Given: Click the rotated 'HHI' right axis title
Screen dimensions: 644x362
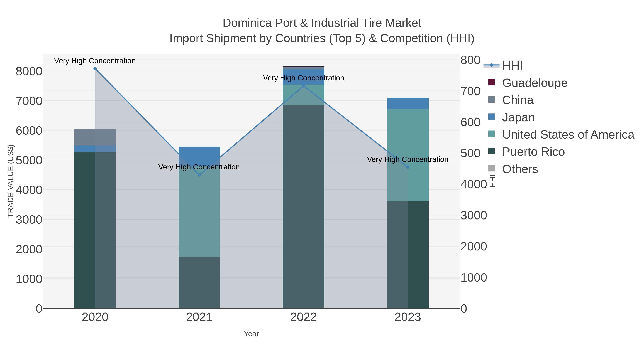Looking at the screenshot, I should (492, 181).
